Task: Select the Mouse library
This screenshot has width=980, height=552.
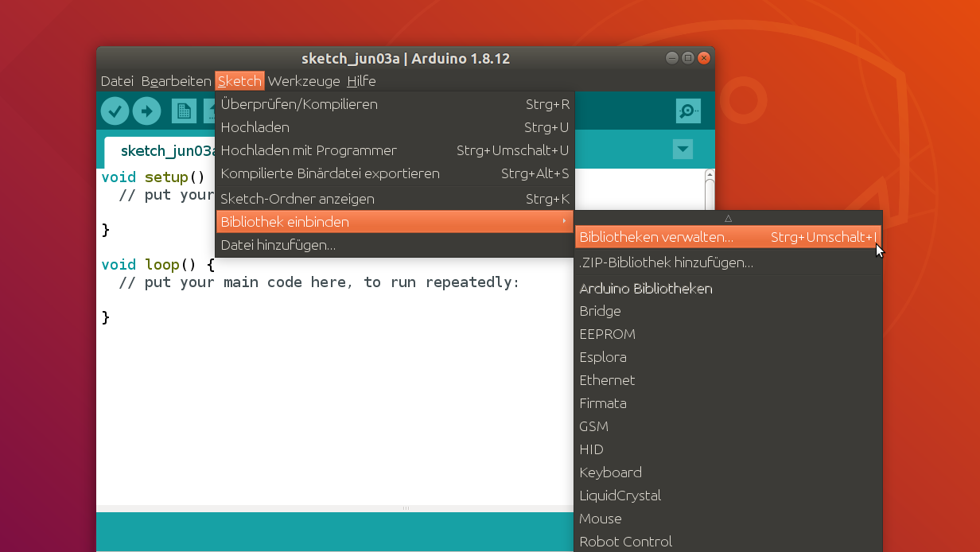Action: tap(728, 519)
